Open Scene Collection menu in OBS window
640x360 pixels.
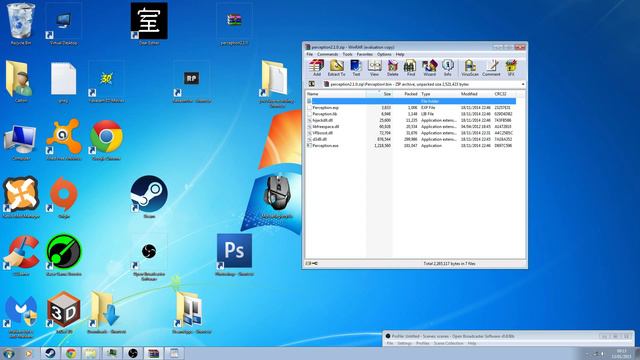[x=449, y=343]
